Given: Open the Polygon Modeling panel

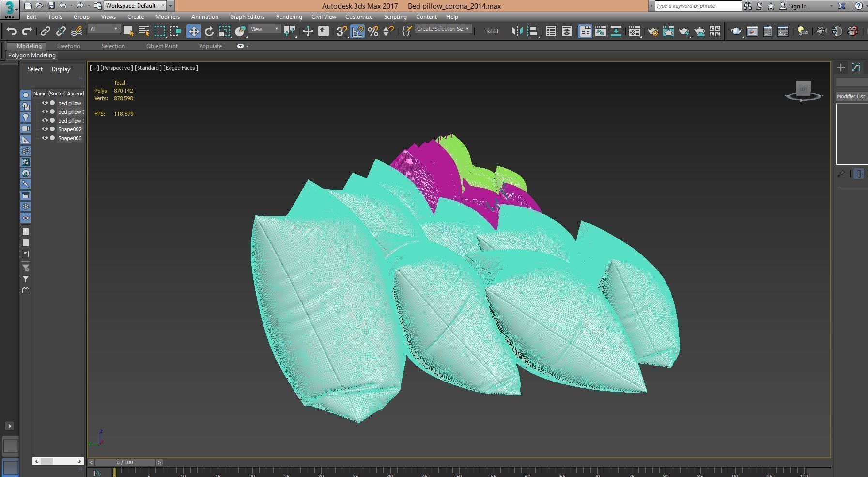Looking at the screenshot, I should tap(32, 55).
